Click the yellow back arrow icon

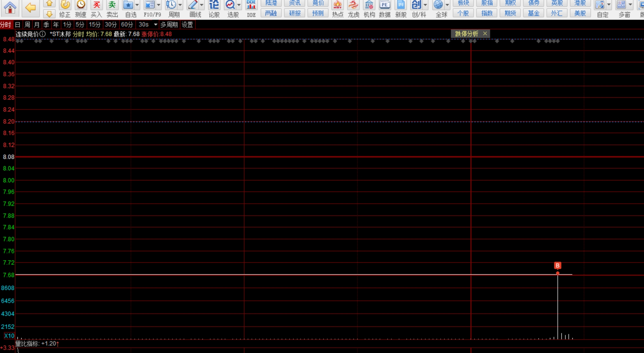pos(30,8)
